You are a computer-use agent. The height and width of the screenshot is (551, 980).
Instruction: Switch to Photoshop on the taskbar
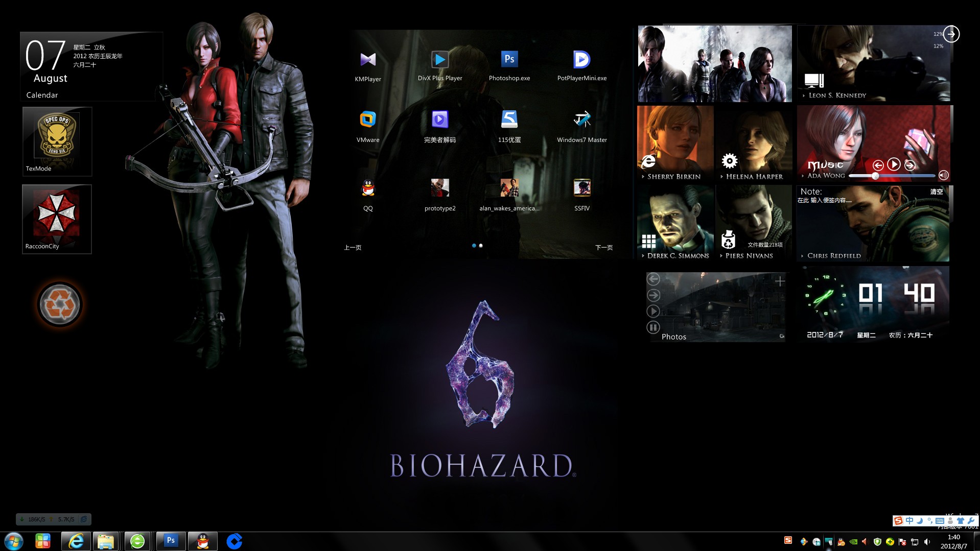(x=171, y=541)
